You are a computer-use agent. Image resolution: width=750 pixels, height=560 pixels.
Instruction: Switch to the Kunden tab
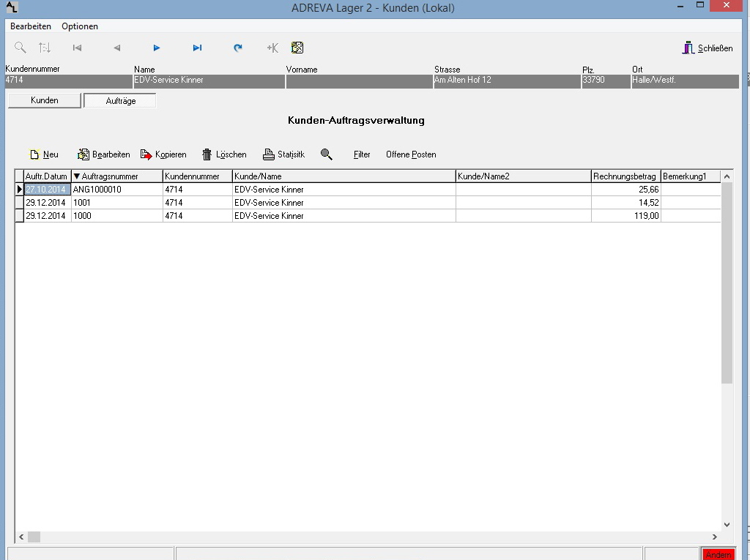45,100
